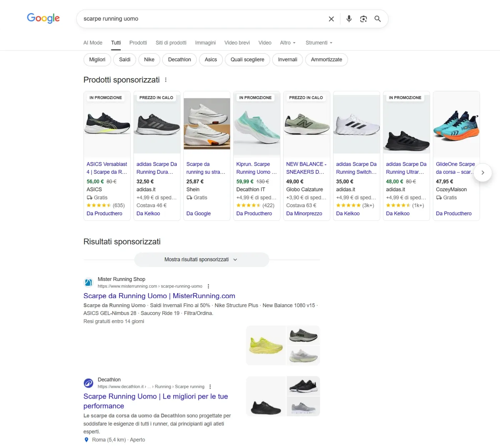Open three-dot options for Decathlon result
The image size is (500, 448).
pyautogui.click(x=210, y=387)
